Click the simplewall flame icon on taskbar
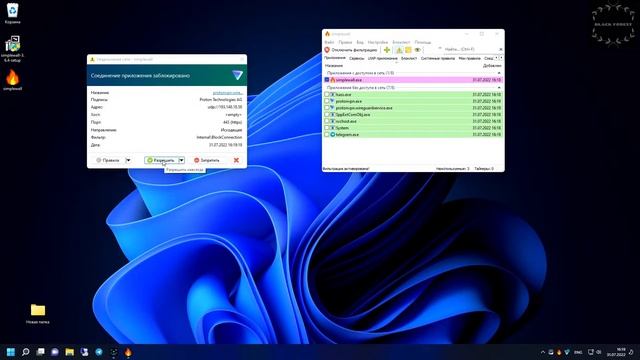This screenshot has height=360, width=640. pyautogui.click(x=128, y=352)
